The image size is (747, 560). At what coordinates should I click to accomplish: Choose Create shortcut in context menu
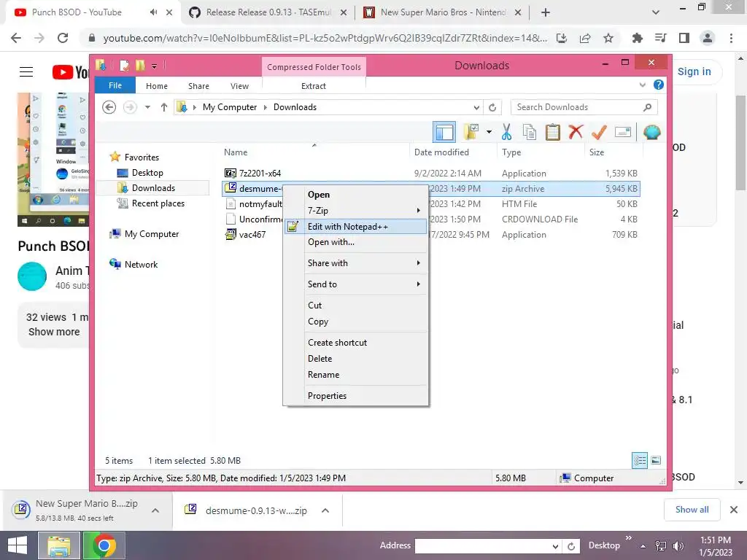(355, 343)
